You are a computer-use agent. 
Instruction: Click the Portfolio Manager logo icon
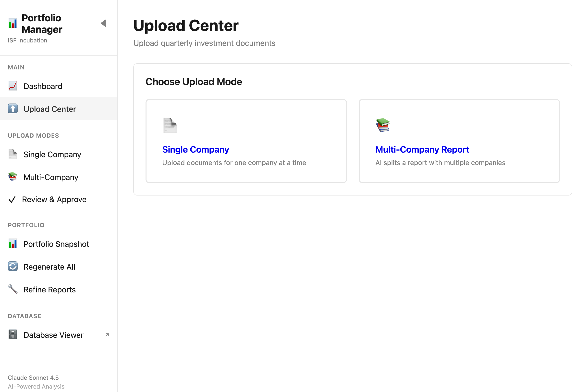click(12, 23)
